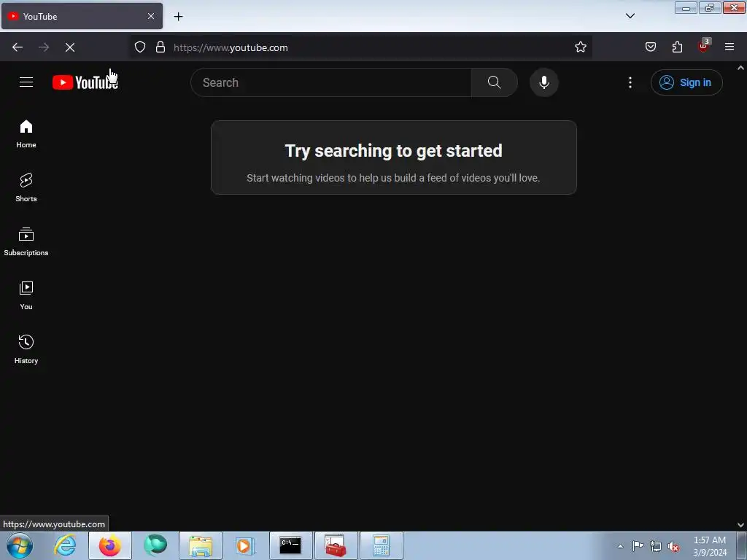This screenshot has height=560, width=747.
Task: Open Subscriptions in the sidebar
Action: pyautogui.click(x=26, y=241)
